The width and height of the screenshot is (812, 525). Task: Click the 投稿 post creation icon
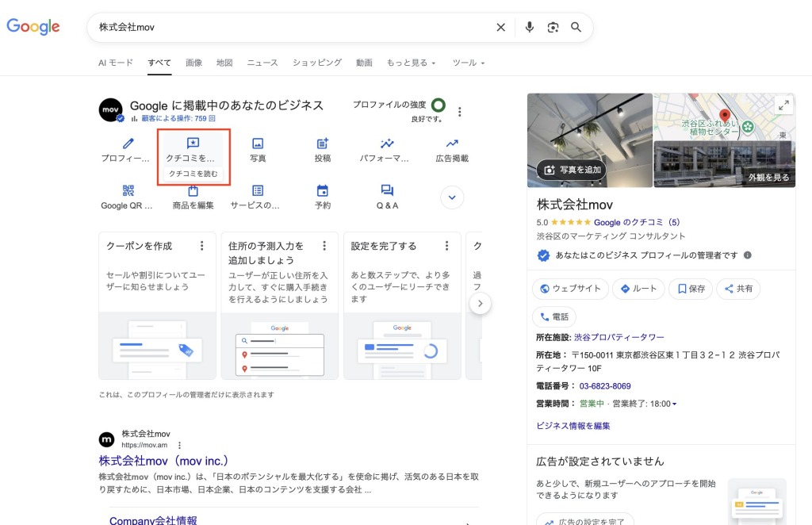click(323, 144)
